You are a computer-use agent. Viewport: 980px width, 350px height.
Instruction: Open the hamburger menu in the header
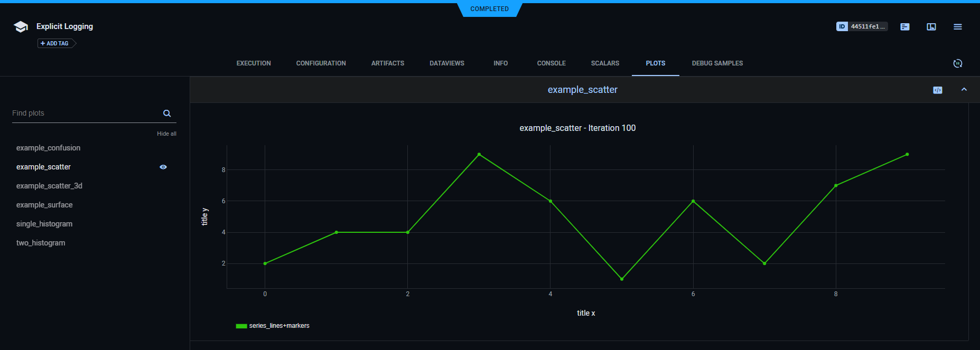[957, 27]
